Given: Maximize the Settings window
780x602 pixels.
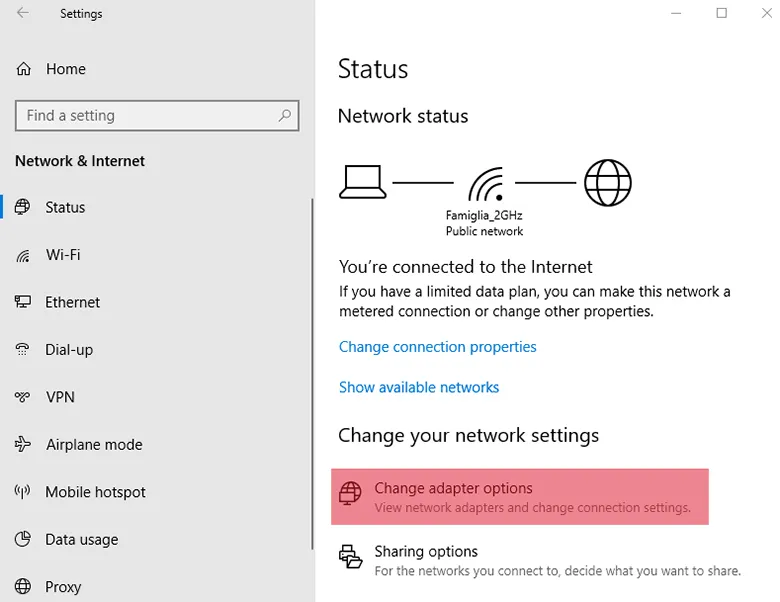Looking at the screenshot, I should pos(721,14).
